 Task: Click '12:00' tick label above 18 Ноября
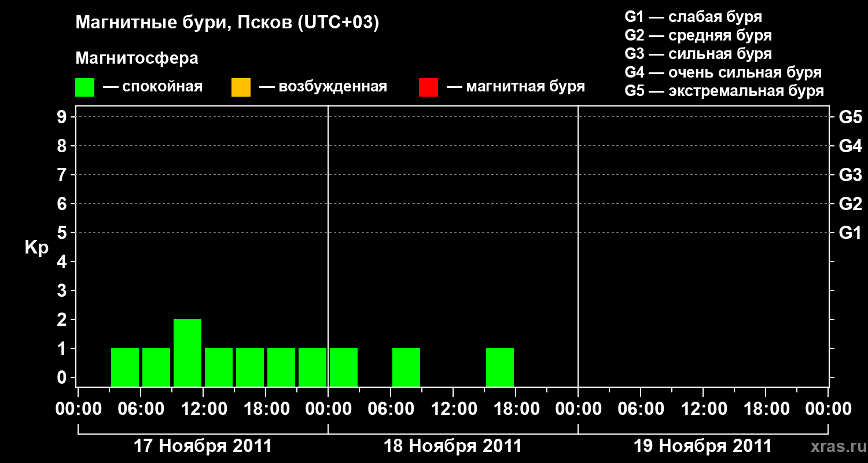tap(453, 409)
